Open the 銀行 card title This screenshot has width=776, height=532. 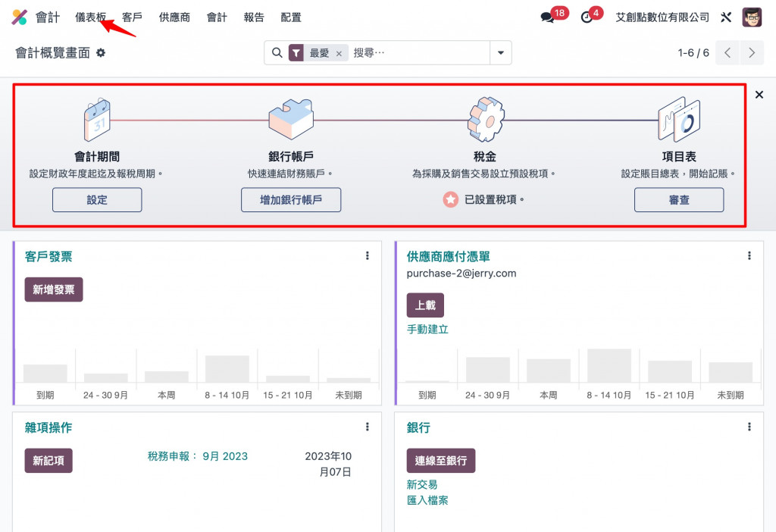coord(418,427)
